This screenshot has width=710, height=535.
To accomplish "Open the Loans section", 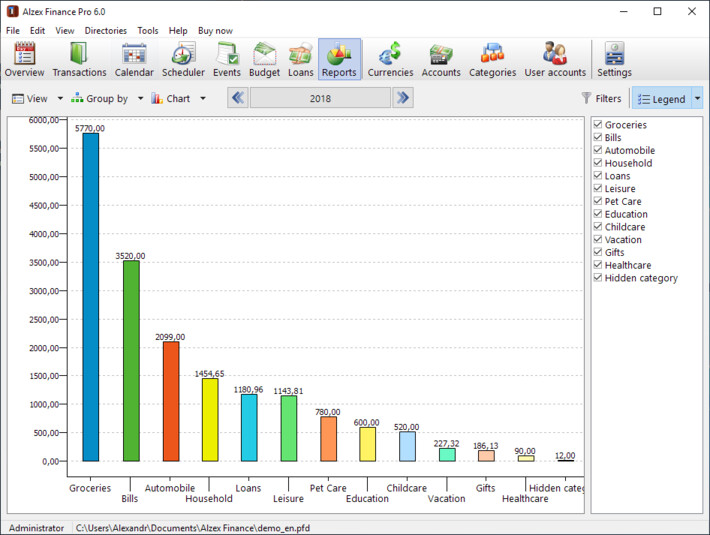I will pos(301,59).
